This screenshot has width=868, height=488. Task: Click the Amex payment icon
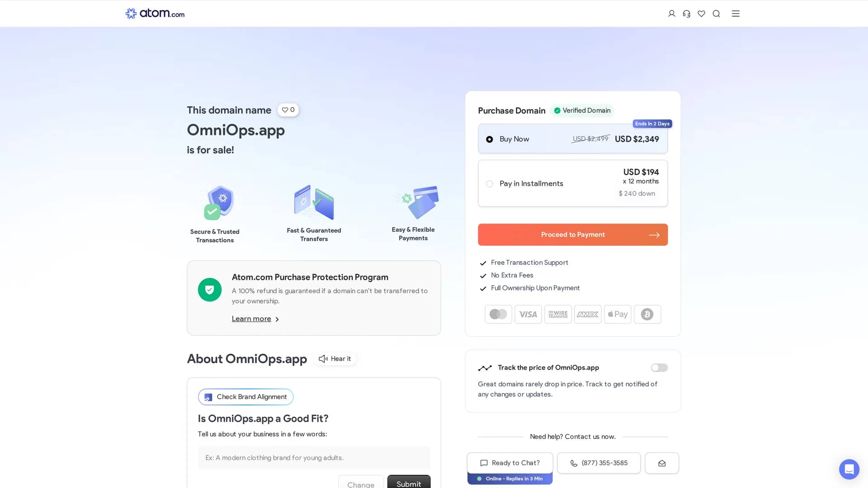tap(588, 314)
